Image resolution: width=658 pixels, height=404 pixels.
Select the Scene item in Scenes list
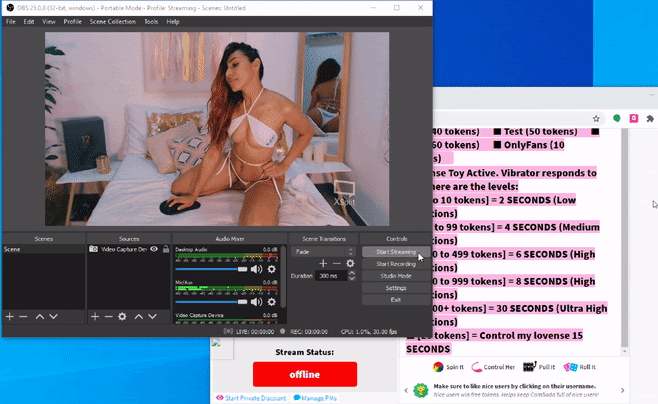pos(43,249)
